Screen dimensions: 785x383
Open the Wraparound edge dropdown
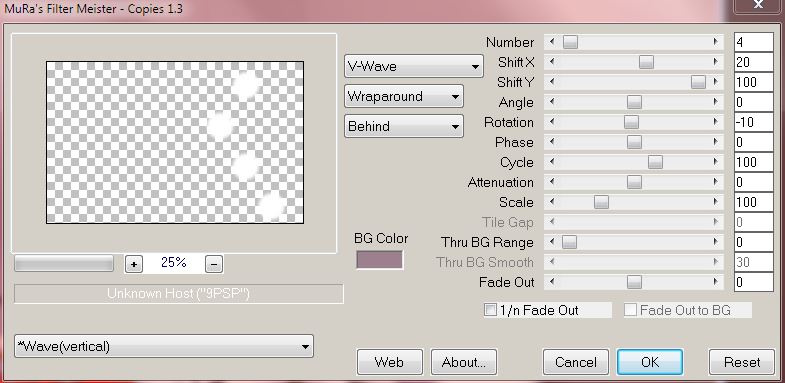click(404, 96)
